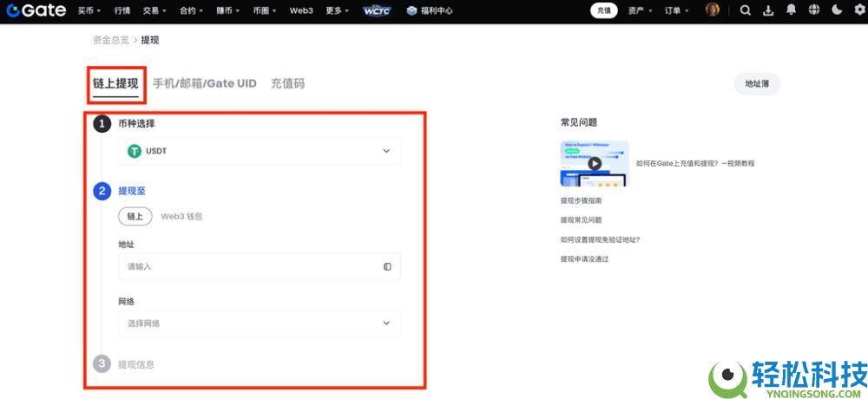Expand the 合约 menu

pyautogui.click(x=192, y=10)
